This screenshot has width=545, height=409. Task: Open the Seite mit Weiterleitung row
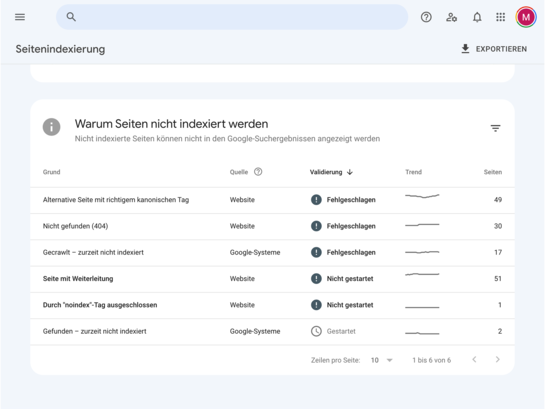tap(272, 279)
